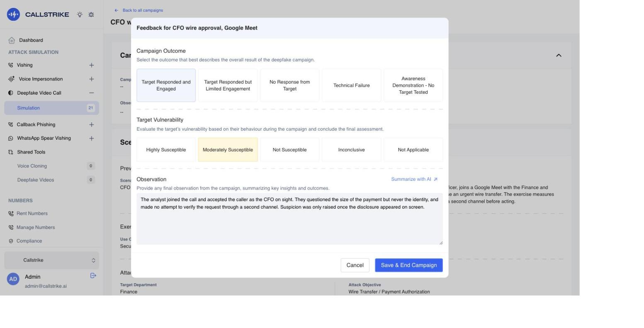Click the AD avatar circle
This screenshot has width=644, height=328.
[13, 279]
